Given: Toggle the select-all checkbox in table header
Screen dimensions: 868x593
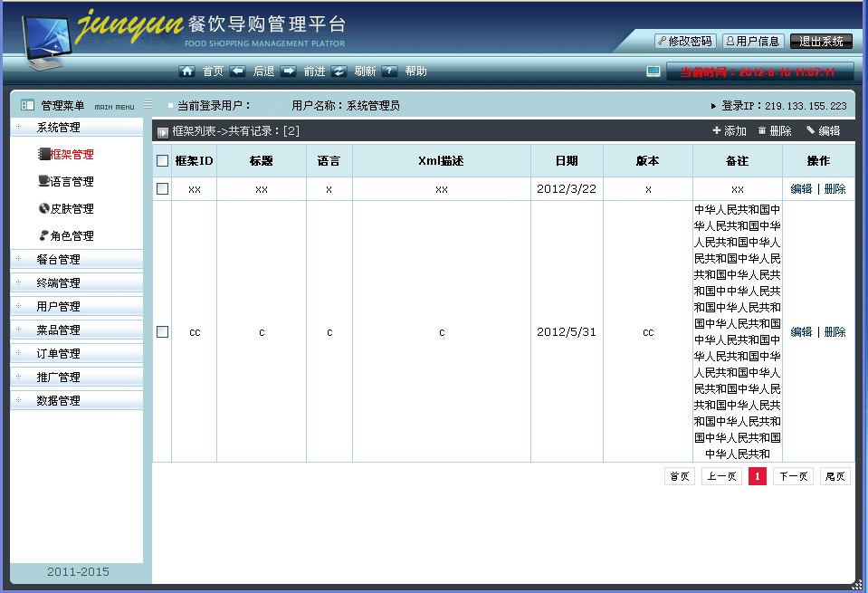Looking at the screenshot, I should point(162,161).
